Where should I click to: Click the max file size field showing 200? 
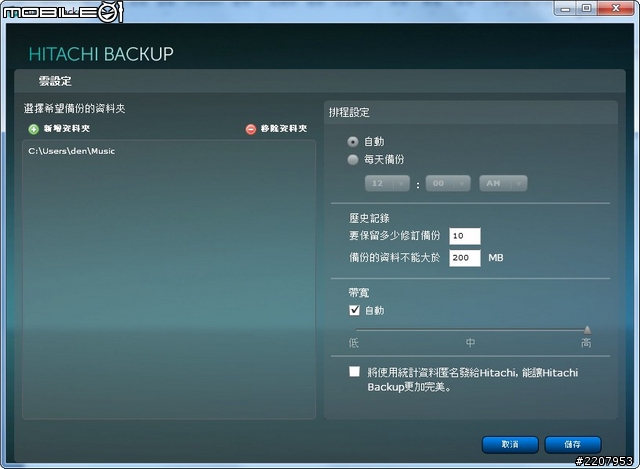tap(465, 258)
